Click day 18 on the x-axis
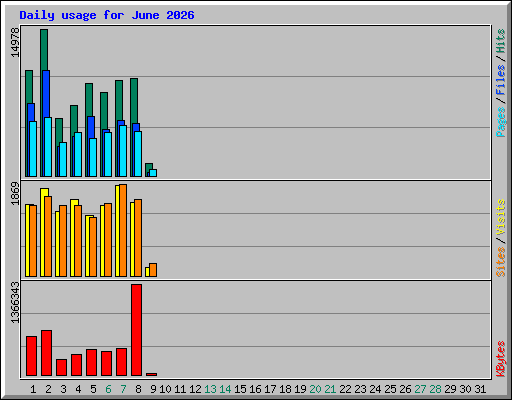This screenshot has height=400, width=512. [285, 389]
